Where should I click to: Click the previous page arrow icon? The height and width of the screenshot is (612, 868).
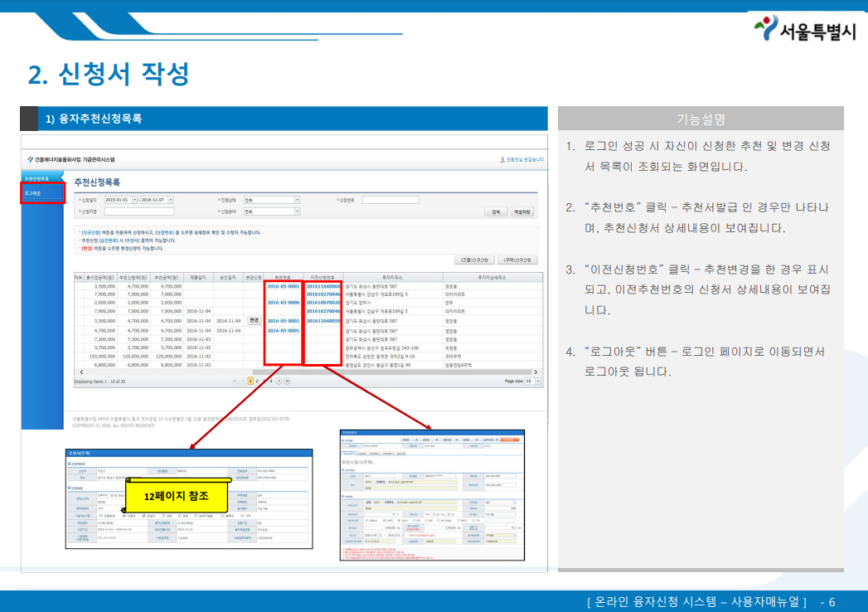243,381
